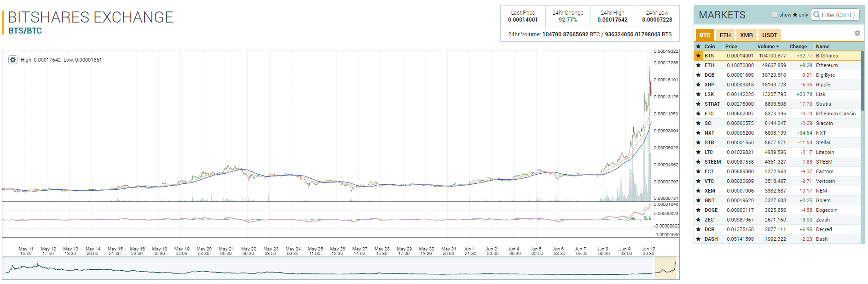Open the Ethereum Classic market link

pos(836,114)
